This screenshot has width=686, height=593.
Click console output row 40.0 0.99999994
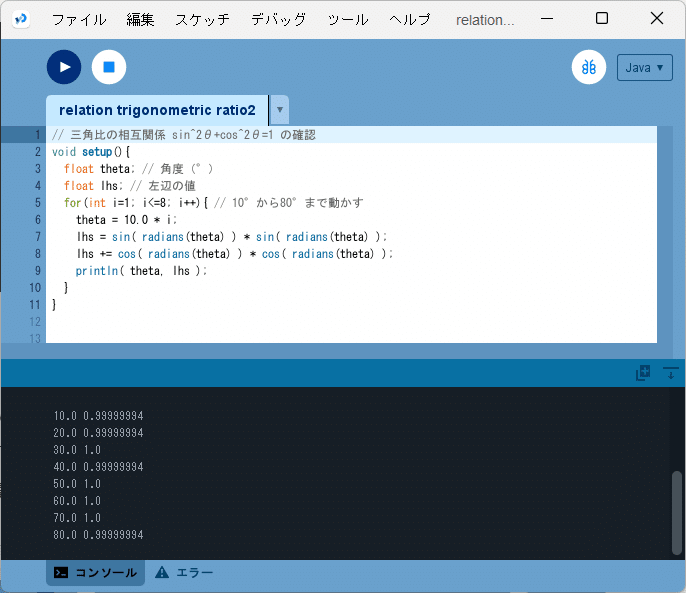(98, 467)
